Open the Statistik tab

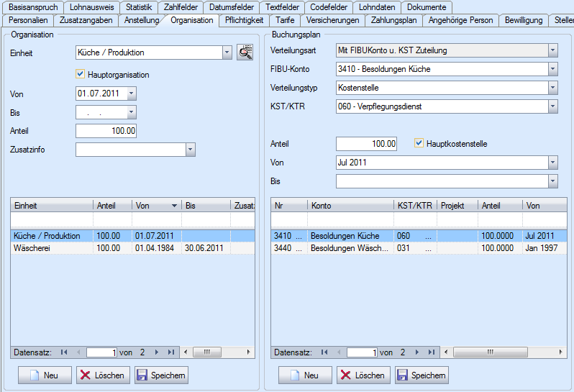tap(139, 7)
